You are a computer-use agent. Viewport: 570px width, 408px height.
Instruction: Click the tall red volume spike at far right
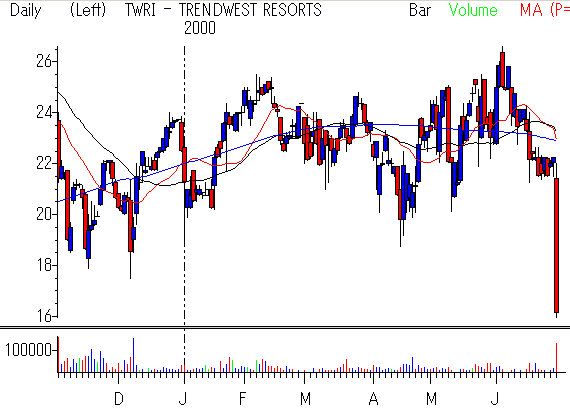557,357
